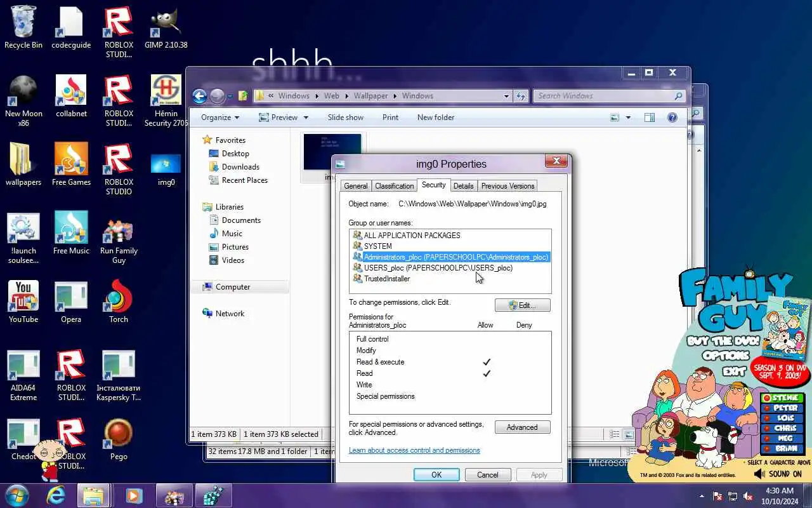Select Network in navigation pane

pyautogui.click(x=230, y=314)
